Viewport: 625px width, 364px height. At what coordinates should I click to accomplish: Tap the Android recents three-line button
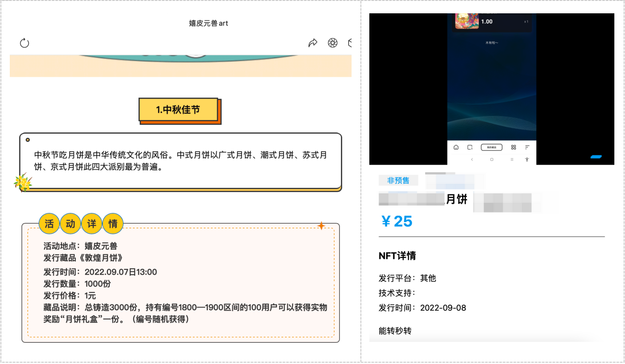512,159
